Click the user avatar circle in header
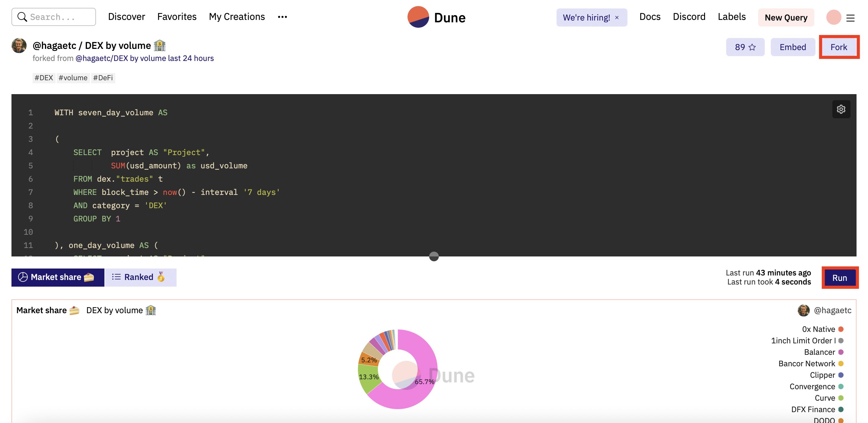 [833, 17]
